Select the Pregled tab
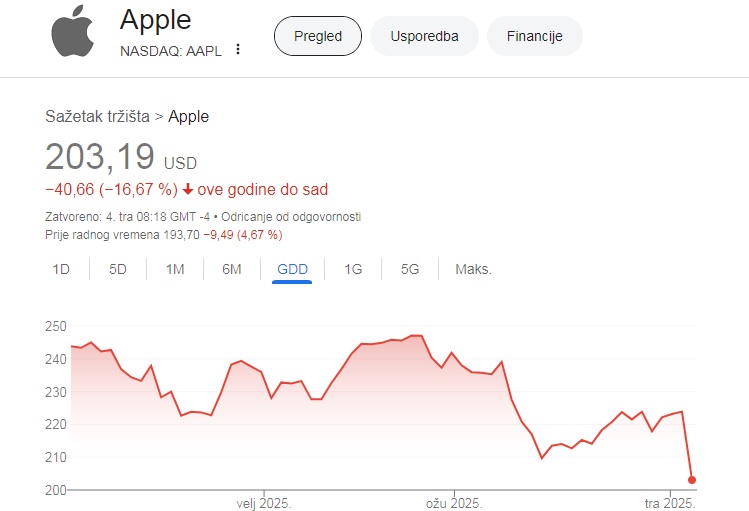This screenshot has width=749, height=511. pyautogui.click(x=318, y=36)
